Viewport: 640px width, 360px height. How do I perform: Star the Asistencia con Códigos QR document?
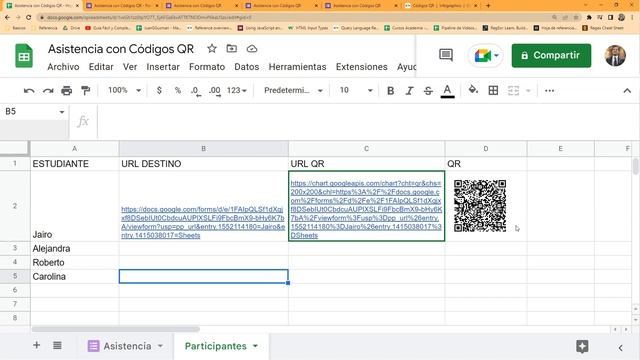pos(211,49)
